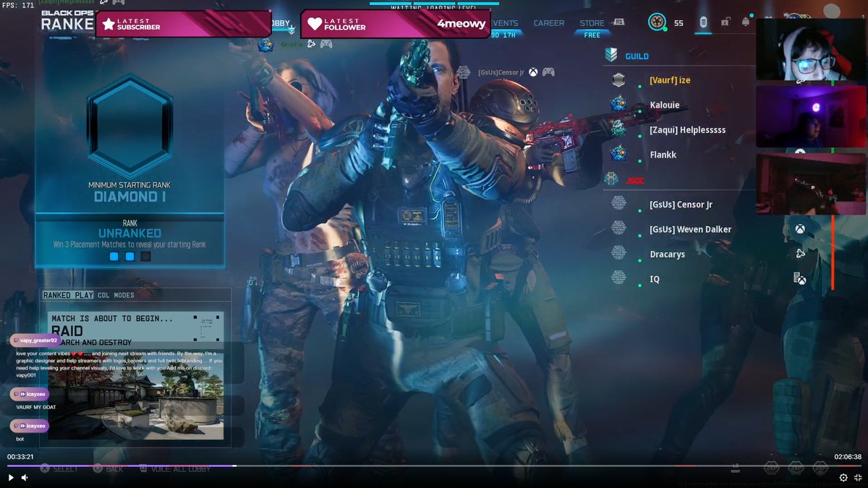Click the SELECT button prompt
The width and height of the screenshot is (868, 488).
click(x=59, y=469)
